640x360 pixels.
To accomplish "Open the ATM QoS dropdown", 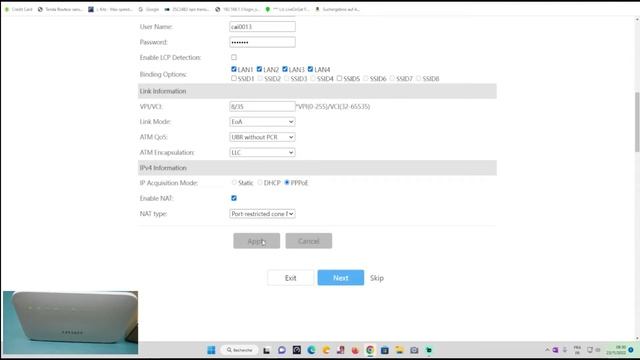I will pyautogui.click(x=262, y=137).
